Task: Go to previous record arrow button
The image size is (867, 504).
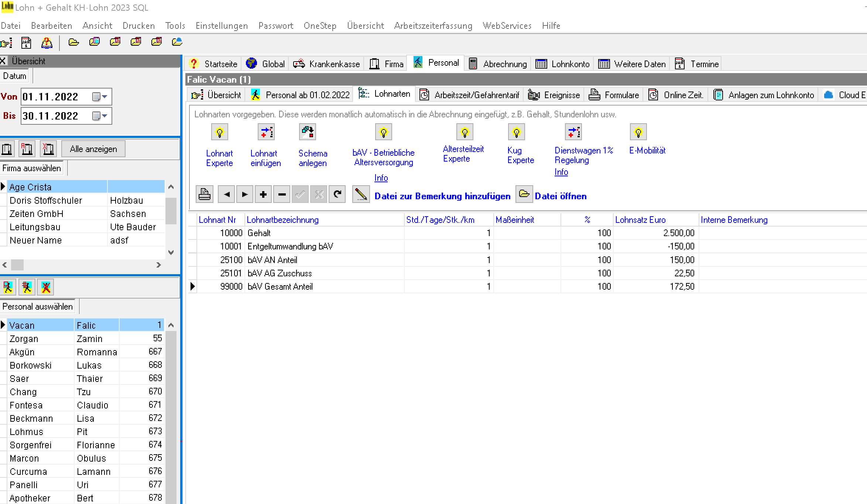Action: [227, 194]
